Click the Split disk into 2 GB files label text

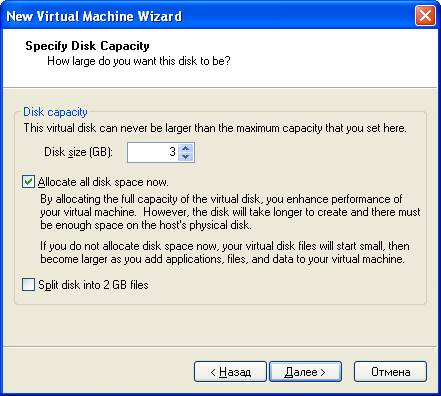(x=93, y=285)
